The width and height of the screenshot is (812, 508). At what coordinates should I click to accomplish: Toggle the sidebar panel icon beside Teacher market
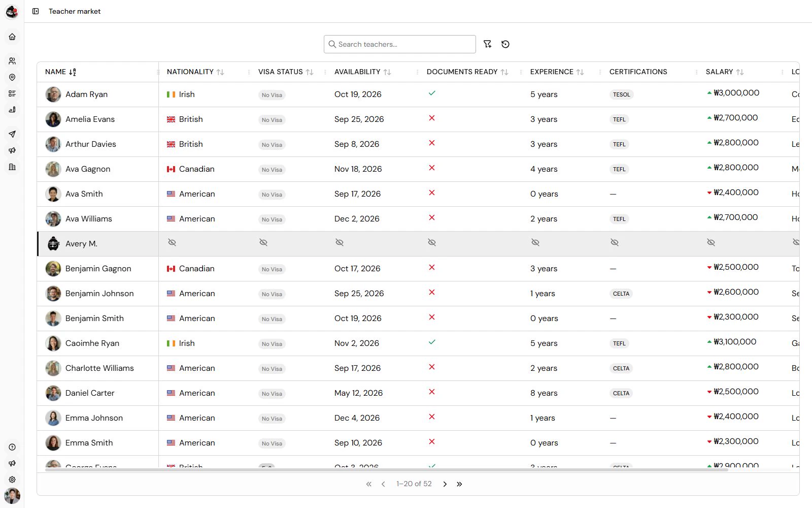point(36,11)
